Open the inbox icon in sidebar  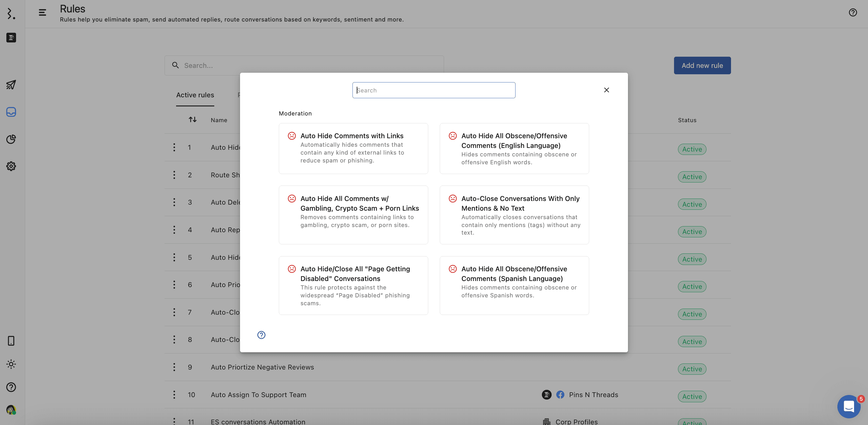11,112
